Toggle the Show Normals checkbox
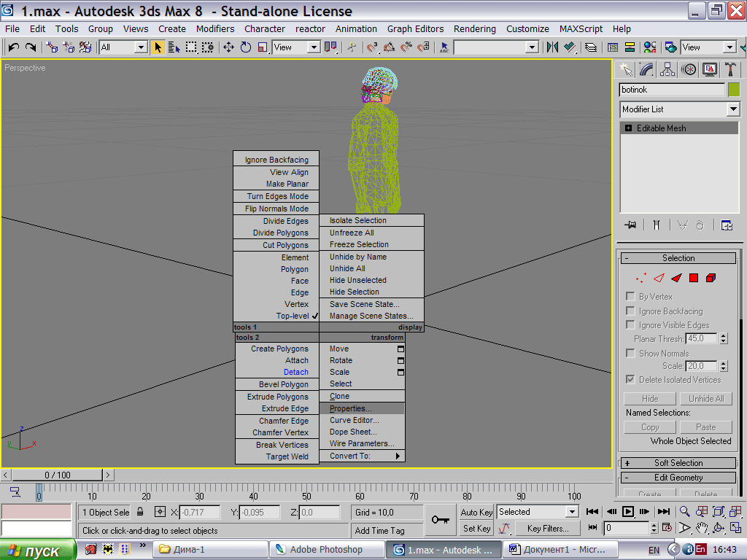Screen dimensions: 747x560 [x=630, y=353]
